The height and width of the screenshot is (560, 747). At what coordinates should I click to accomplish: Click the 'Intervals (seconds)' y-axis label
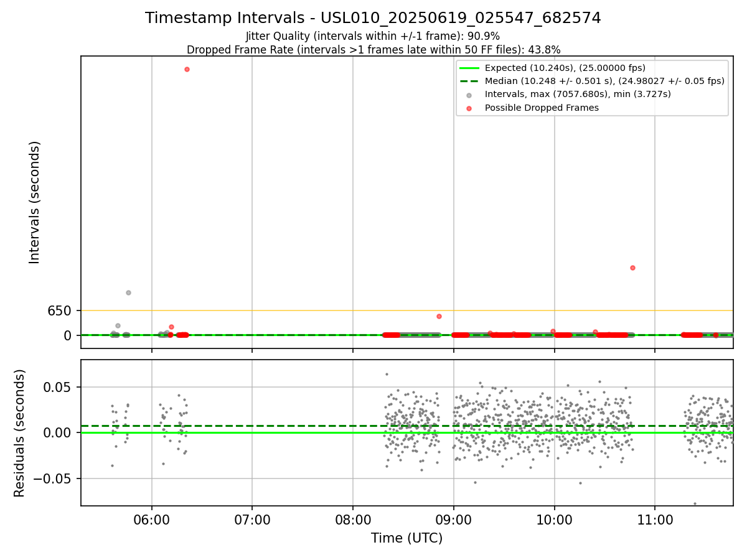coord(35,202)
